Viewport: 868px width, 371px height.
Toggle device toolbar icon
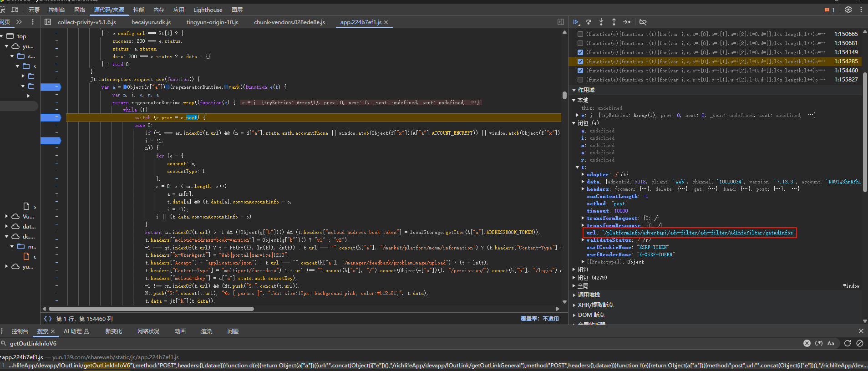point(15,10)
